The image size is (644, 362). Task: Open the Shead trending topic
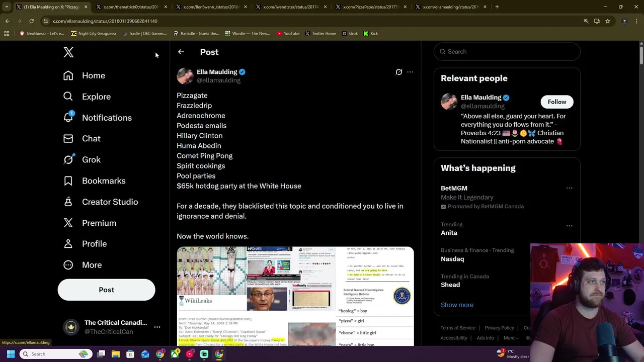click(450, 285)
